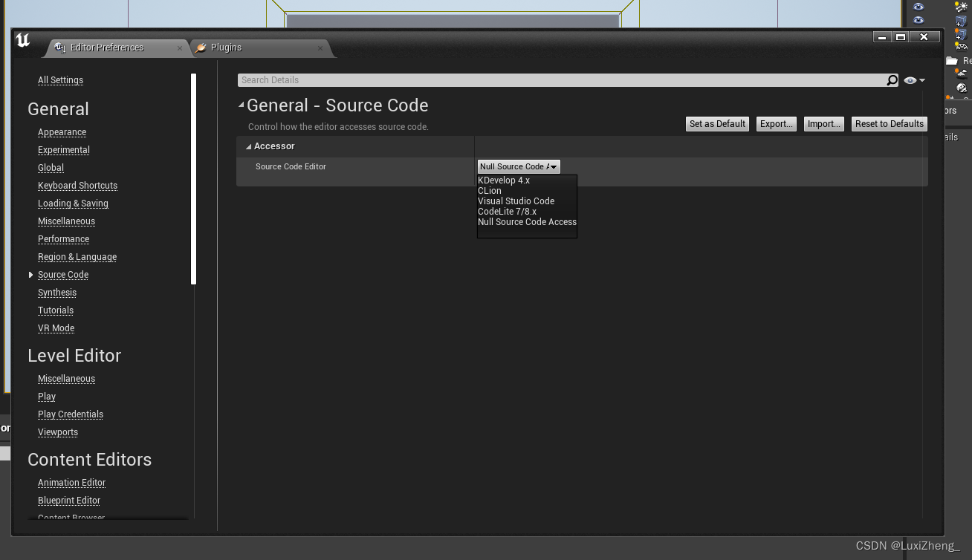Click Reset to Defaults button
Viewport: 972px width, 560px height.
[x=890, y=124]
